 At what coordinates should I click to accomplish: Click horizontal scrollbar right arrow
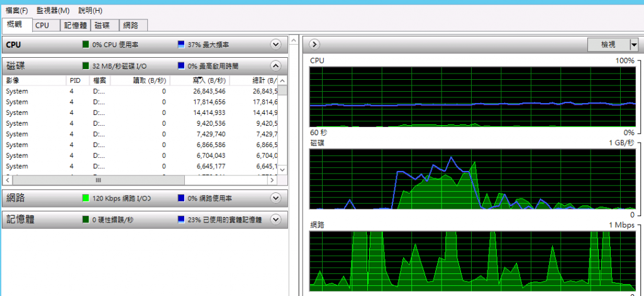[272, 180]
